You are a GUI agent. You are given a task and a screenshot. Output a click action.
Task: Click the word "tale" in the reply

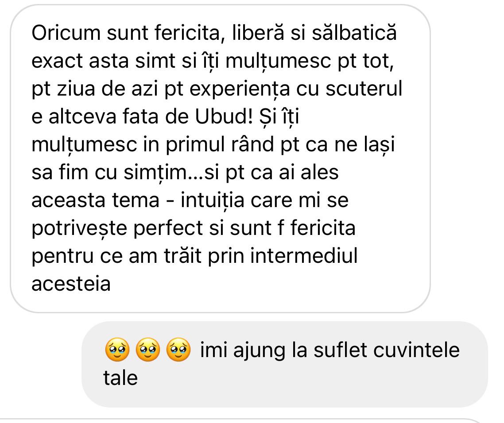(x=120, y=378)
